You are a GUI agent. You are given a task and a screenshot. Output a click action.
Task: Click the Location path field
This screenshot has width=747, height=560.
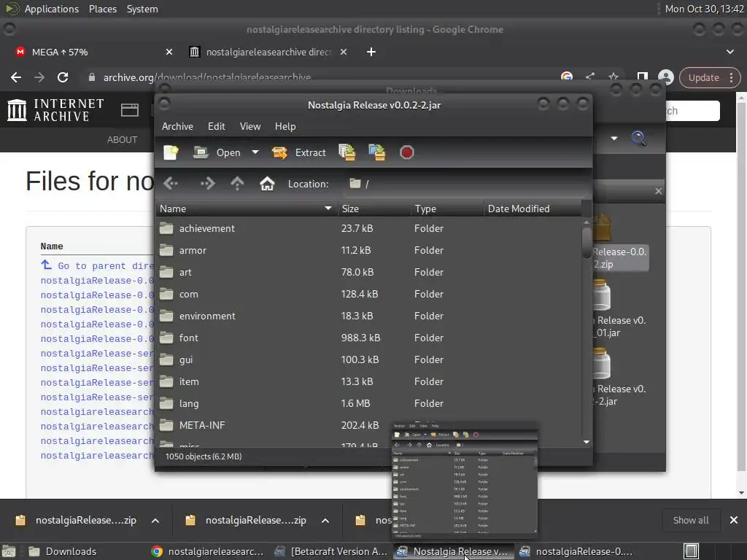tap(465, 184)
